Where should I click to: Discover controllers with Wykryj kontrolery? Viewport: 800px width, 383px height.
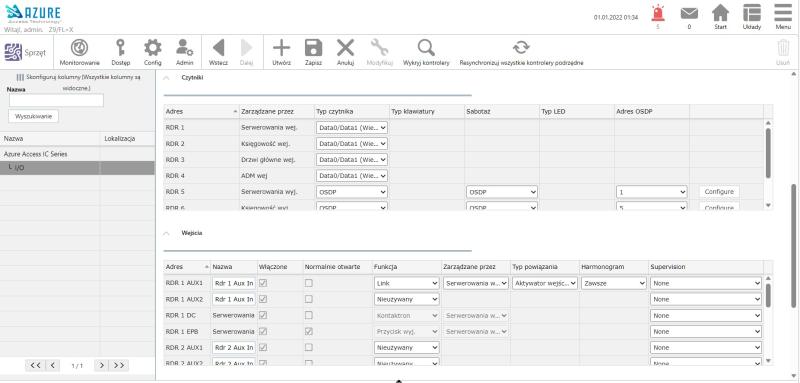426,53
